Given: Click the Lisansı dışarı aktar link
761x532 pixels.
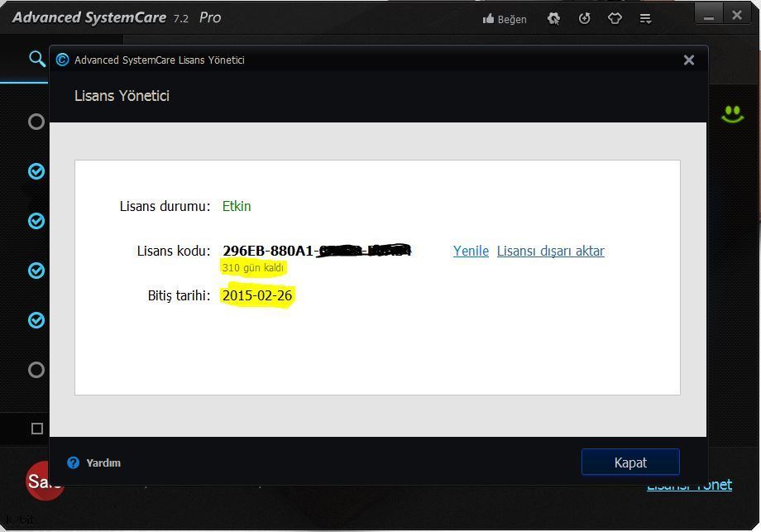Looking at the screenshot, I should [550, 251].
